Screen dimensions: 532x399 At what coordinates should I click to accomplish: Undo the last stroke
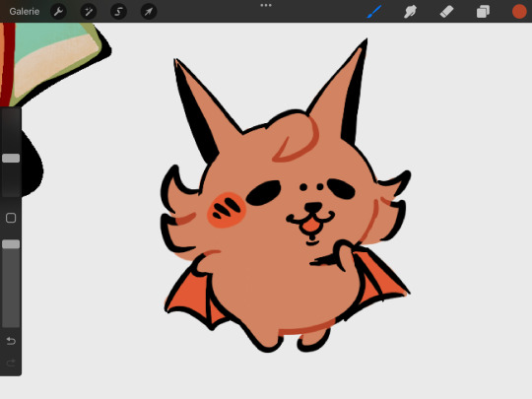11,340
